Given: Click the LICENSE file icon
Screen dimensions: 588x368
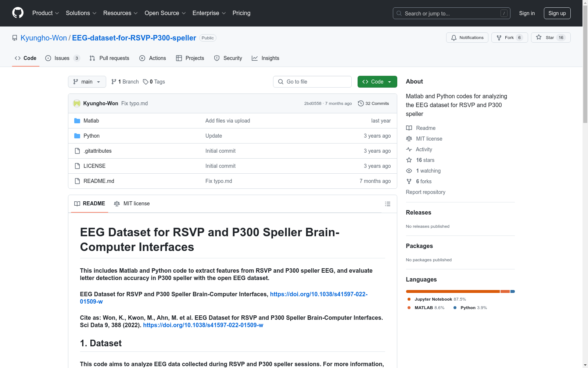Looking at the screenshot, I should [77, 166].
